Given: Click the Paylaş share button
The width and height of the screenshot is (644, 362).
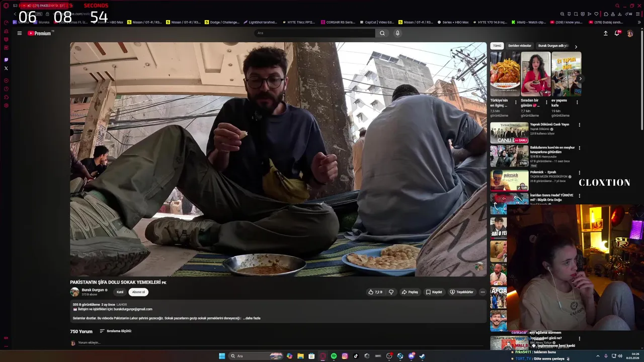Looking at the screenshot, I should pyautogui.click(x=410, y=292).
